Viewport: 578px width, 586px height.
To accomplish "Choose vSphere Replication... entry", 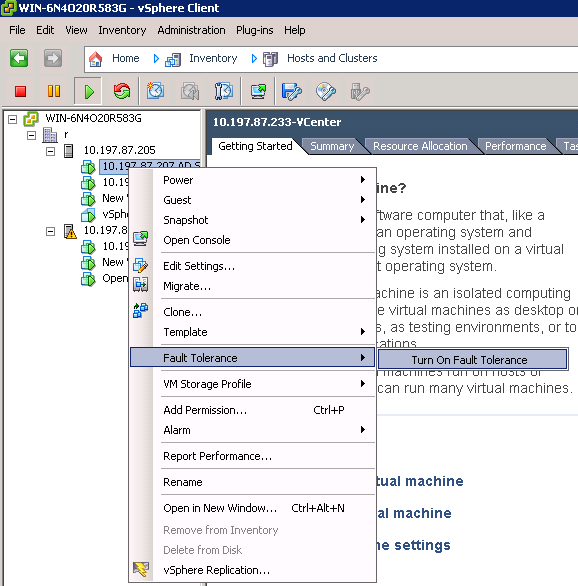I will coord(253,570).
